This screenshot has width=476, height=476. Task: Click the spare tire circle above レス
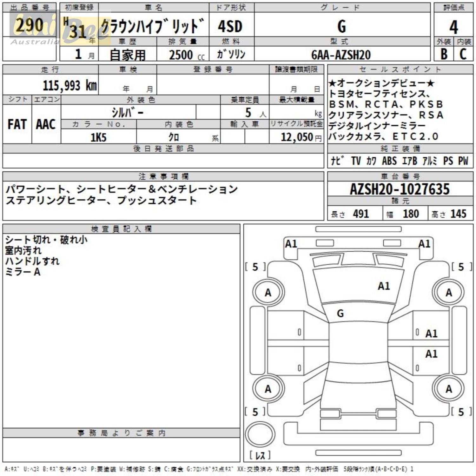pos(261,434)
